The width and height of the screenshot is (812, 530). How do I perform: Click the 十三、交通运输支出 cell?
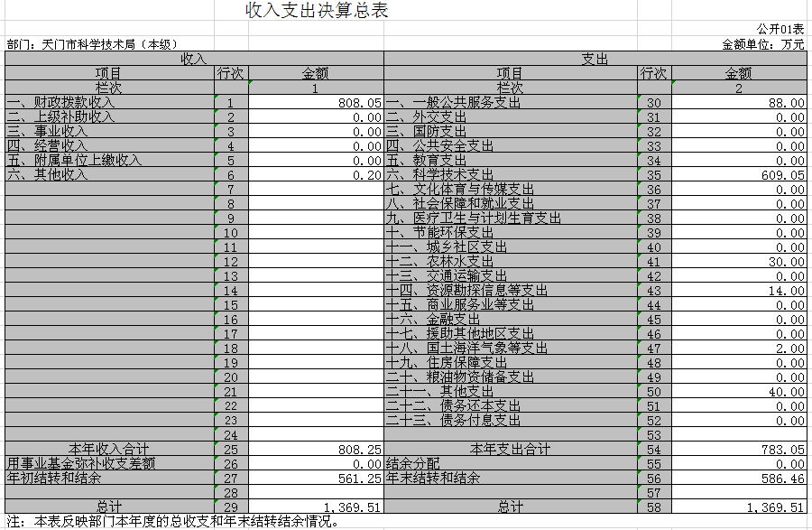[511, 276]
